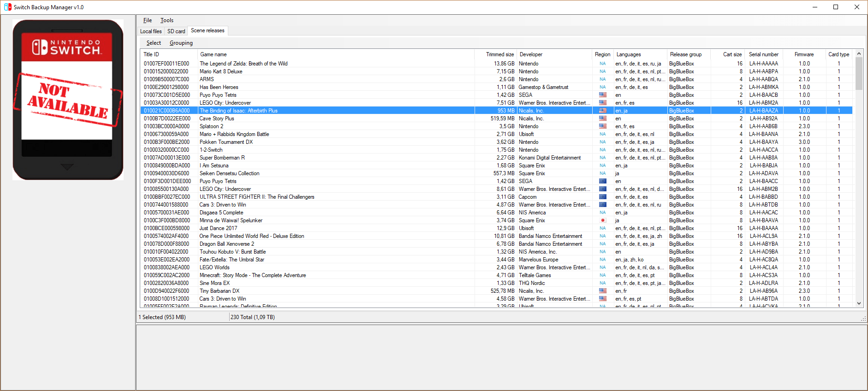The image size is (868, 391).
Task: Click the NA region icon for Mario Kart 8 Deluxe
Action: (602, 71)
